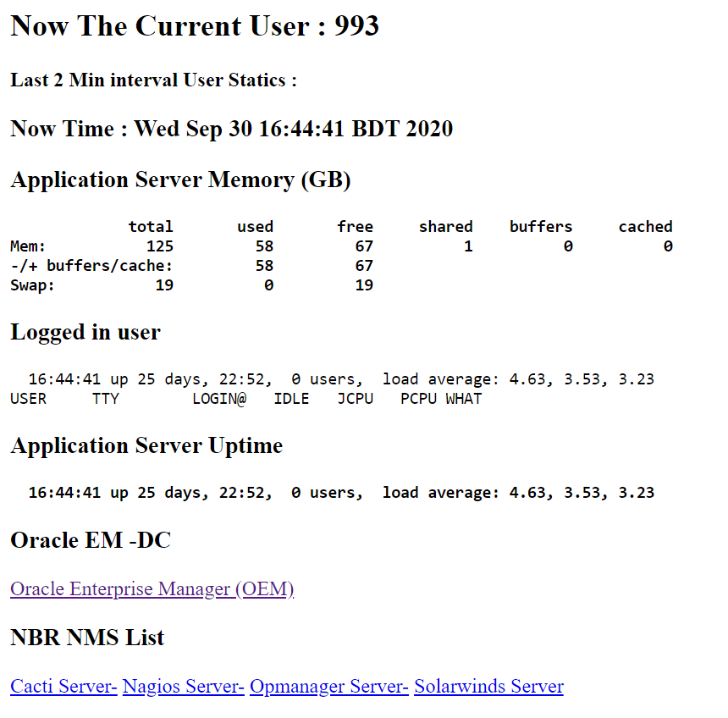This screenshot has height=718, width=728.
Task: Click the 'NBR NMS List' heading
Action: 87,638
